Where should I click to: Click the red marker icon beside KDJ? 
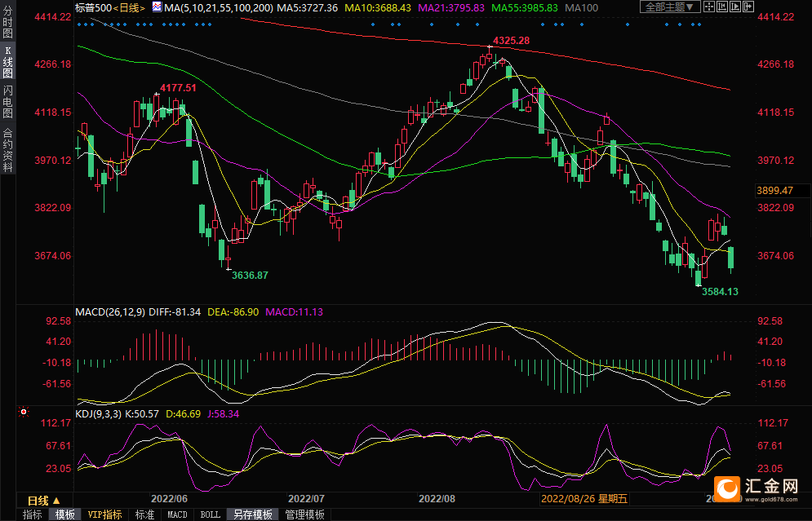point(23,413)
